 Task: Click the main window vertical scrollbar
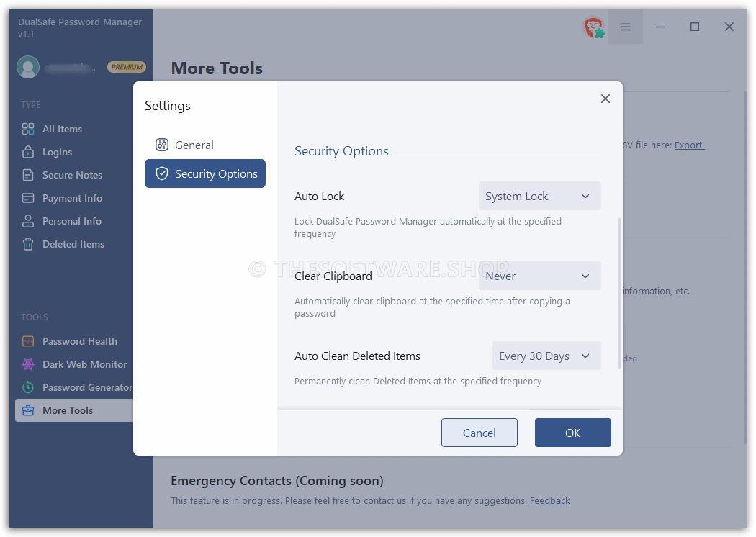744,268
